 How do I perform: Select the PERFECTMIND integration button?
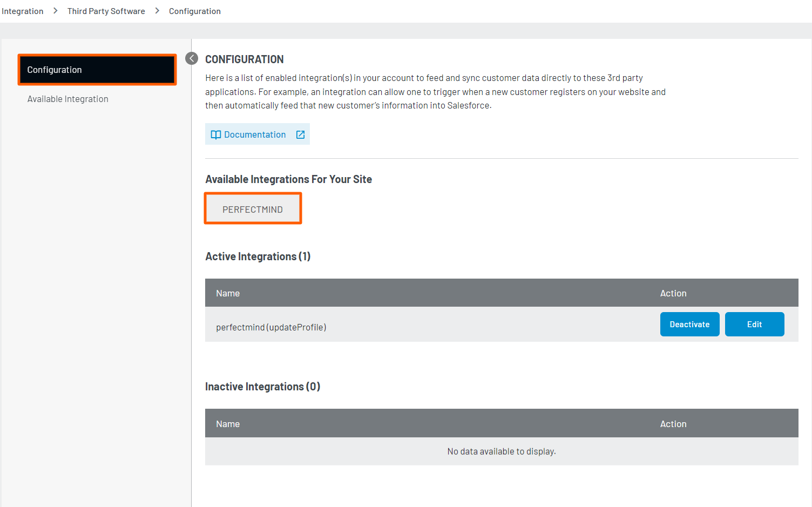point(253,209)
